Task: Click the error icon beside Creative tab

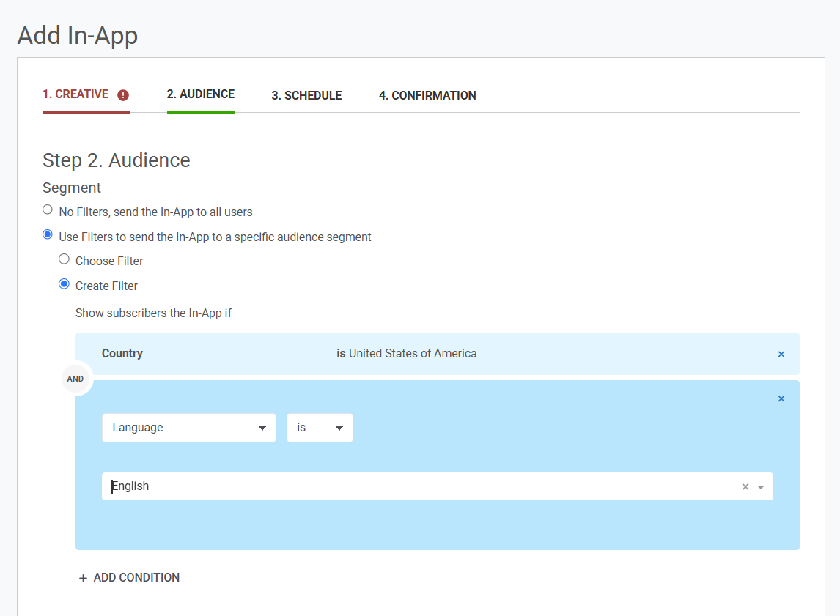Action: click(123, 95)
